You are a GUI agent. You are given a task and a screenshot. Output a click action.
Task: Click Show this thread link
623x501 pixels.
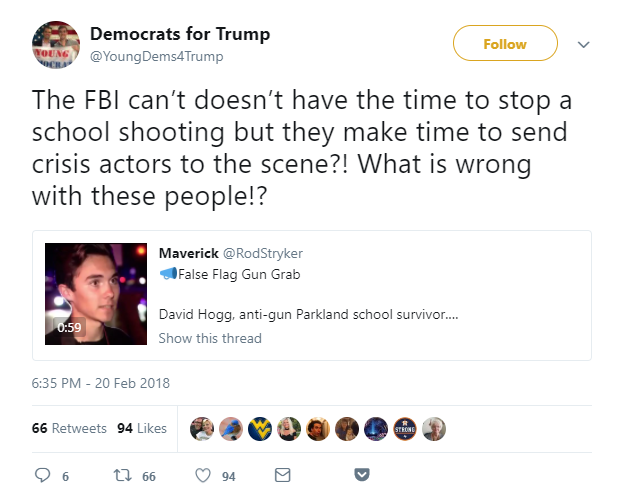click(x=210, y=338)
